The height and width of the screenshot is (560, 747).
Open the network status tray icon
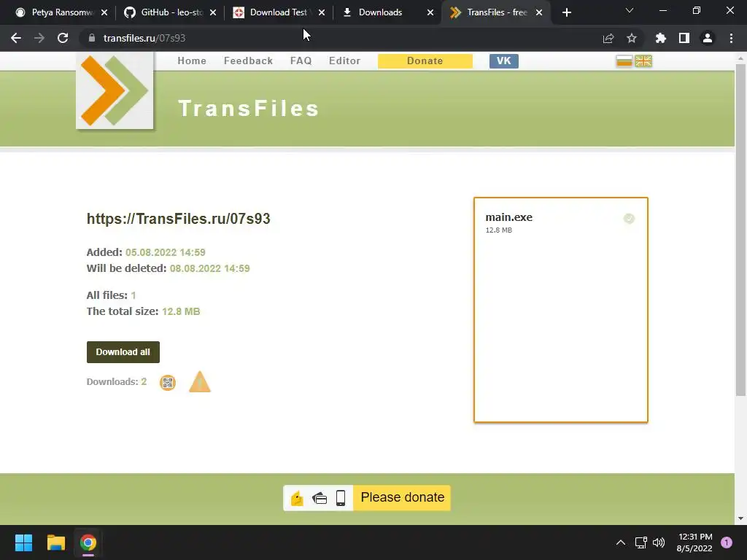click(640, 542)
